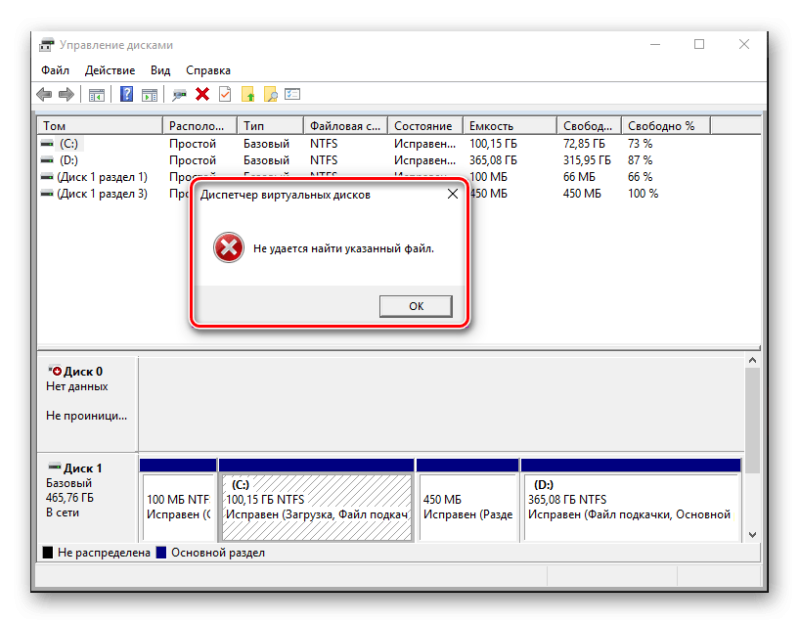Screen dimensions: 800x624
Task: Toggle the action pane toolbar icon
Action: click(149, 95)
